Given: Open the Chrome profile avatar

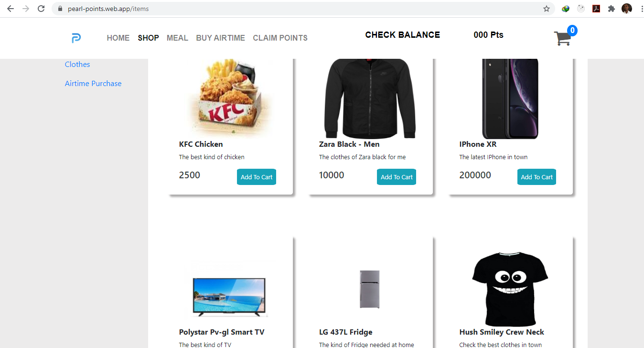Looking at the screenshot, I should click(627, 9).
